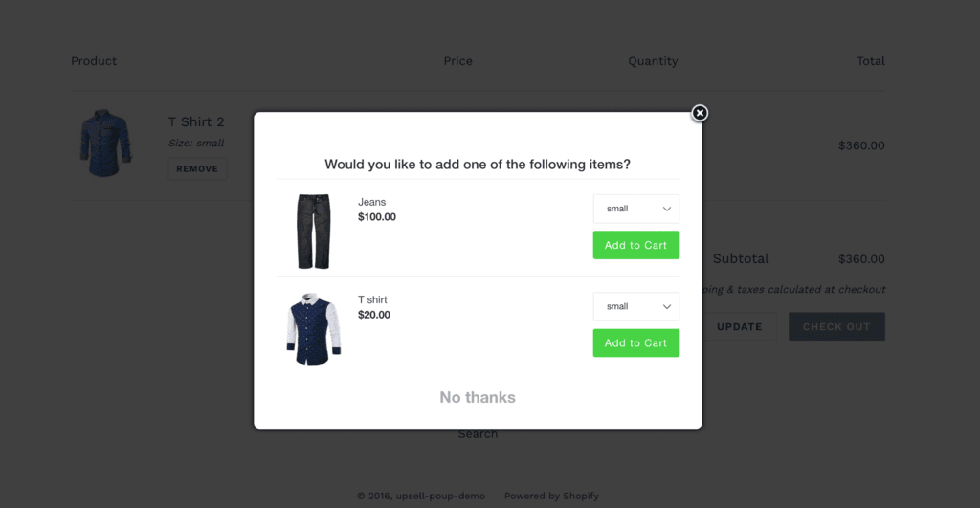Click the T shirt product image in popup
Image resolution: width=980 pixels, height=508 pixels.
point(314,329)
